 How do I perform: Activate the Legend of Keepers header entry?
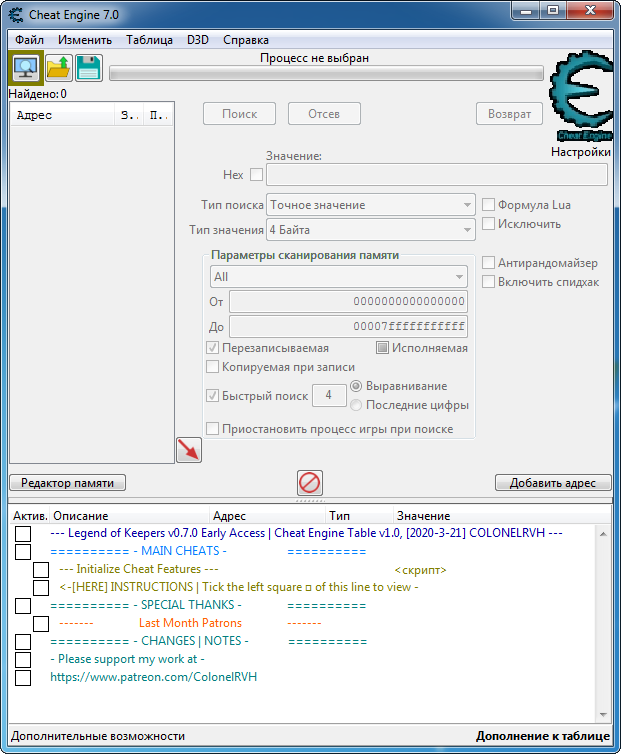[23, 534]
